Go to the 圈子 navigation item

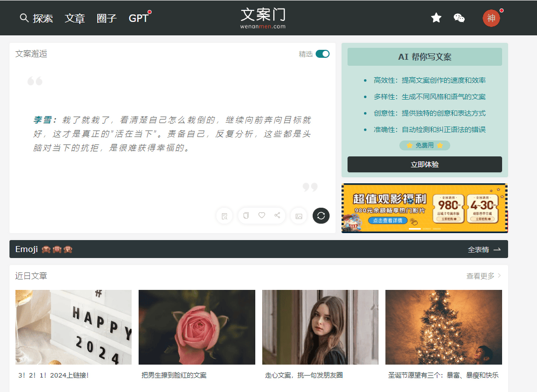[107, 18]
